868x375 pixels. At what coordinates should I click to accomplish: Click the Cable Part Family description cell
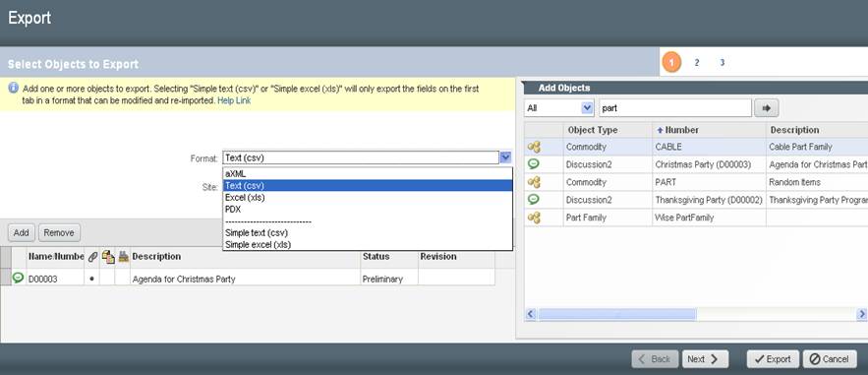point(817,147)
